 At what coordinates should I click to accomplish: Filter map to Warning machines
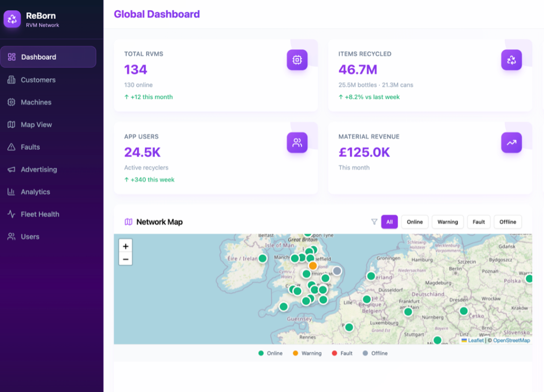(x=447, y=221)
